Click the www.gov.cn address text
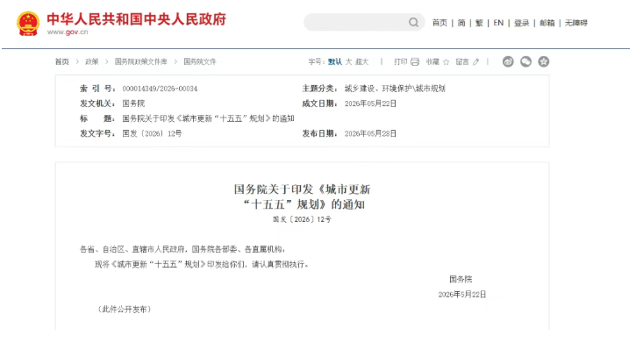Screen dimensions: 643x364 click(68, 32)
